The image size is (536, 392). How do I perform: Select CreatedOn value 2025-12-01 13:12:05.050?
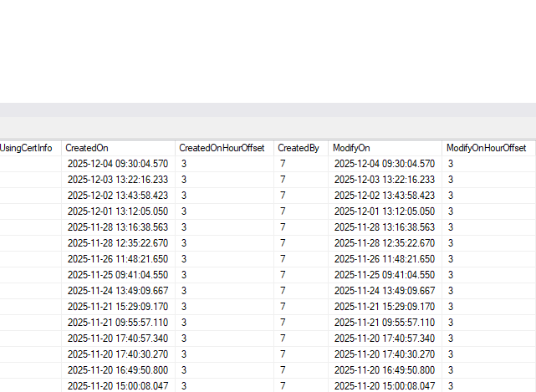118,211
